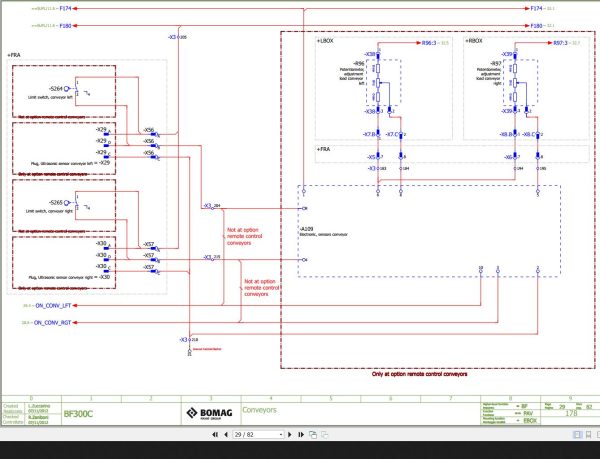
Task: Go to the first page
Action: pos(215,435)
